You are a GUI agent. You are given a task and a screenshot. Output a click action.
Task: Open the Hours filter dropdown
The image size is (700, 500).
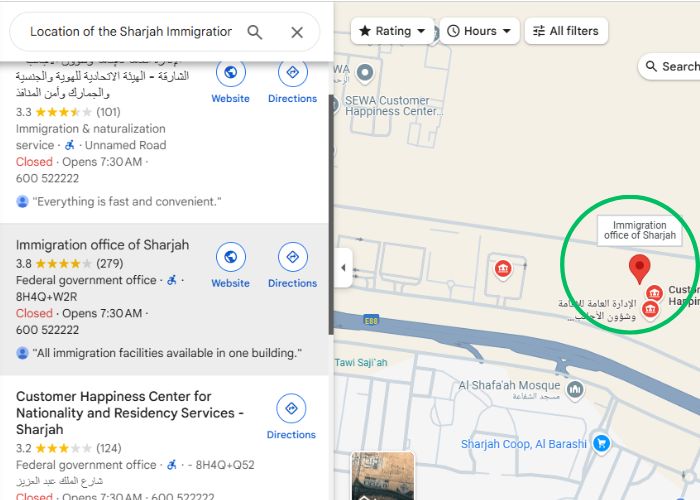(x=479, y=31)
